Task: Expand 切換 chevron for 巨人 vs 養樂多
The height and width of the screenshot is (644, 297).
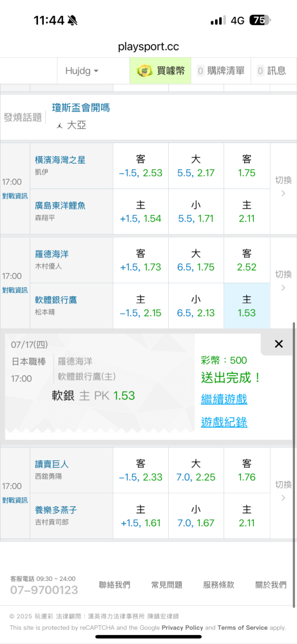Action: [283, 493]
